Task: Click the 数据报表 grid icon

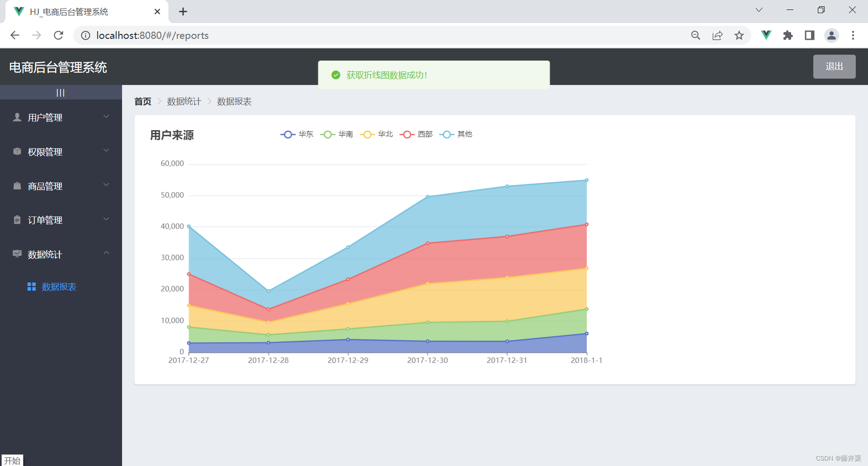Action: pos(32,287)
